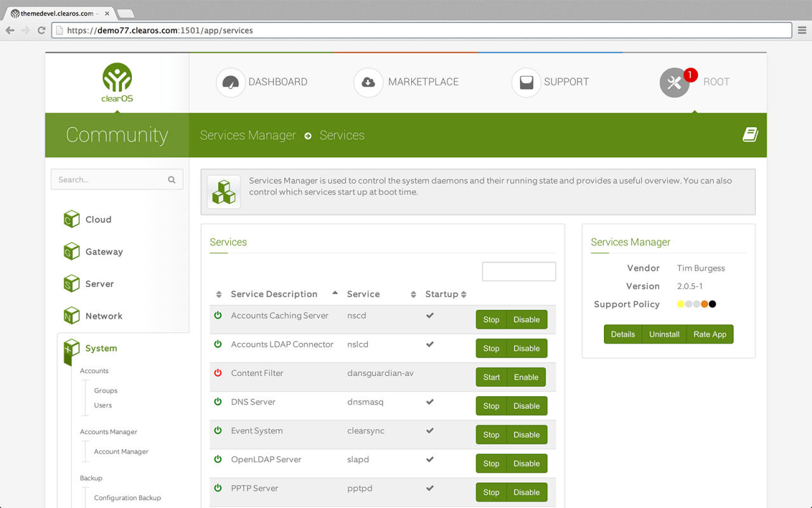
Task: Open the documentation book icon in green header
Action: (750, 135)
